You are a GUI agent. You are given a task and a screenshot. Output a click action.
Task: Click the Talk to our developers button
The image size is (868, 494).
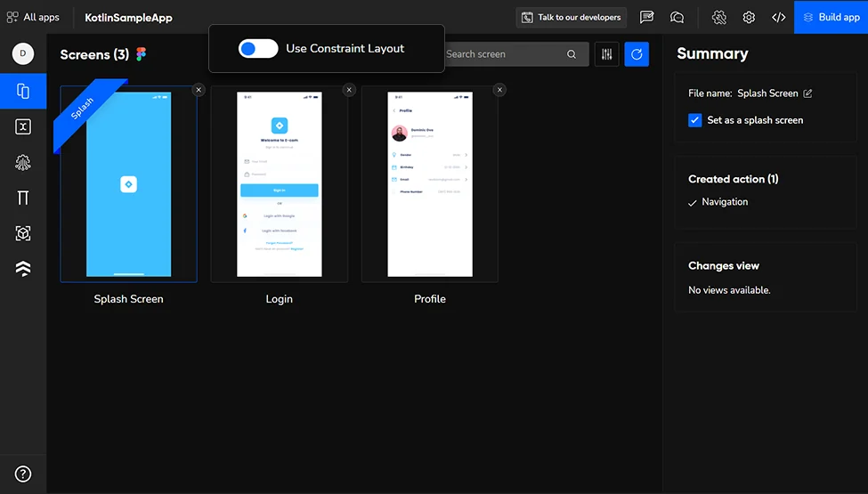[x=572, y=17]
